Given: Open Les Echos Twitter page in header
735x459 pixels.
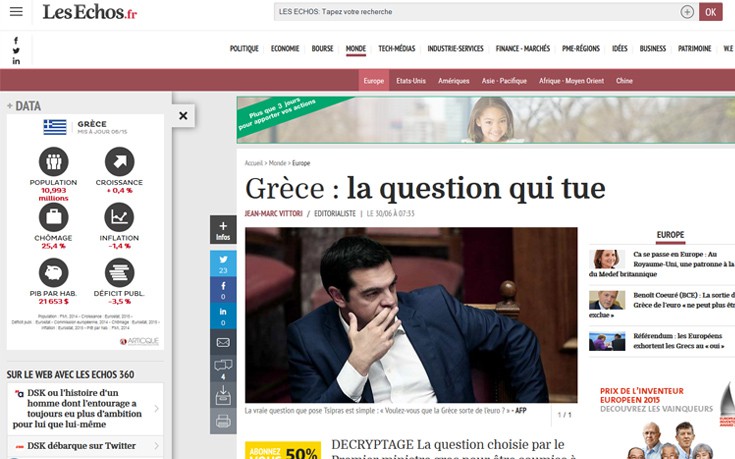Looking at the screenshot, I should (x=16, y=50).
